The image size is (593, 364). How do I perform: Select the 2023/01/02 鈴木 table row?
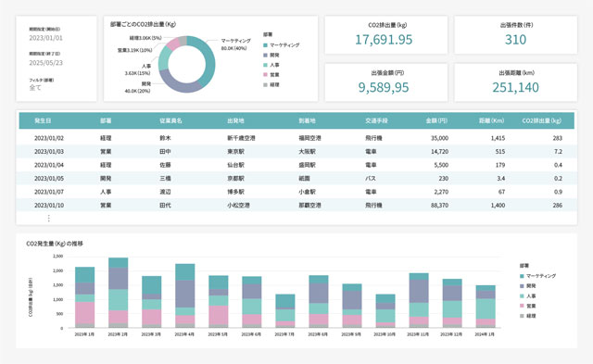(296, 138)
